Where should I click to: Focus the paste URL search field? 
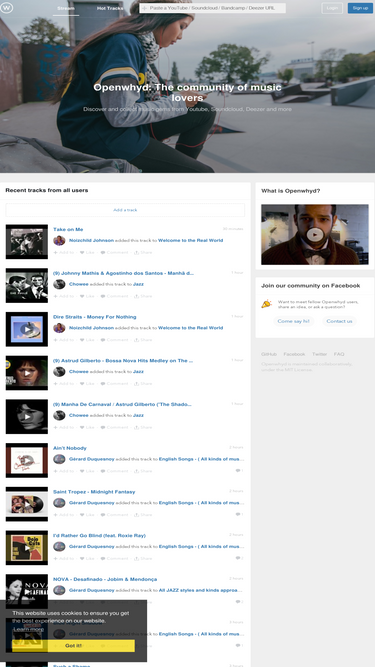213,8
